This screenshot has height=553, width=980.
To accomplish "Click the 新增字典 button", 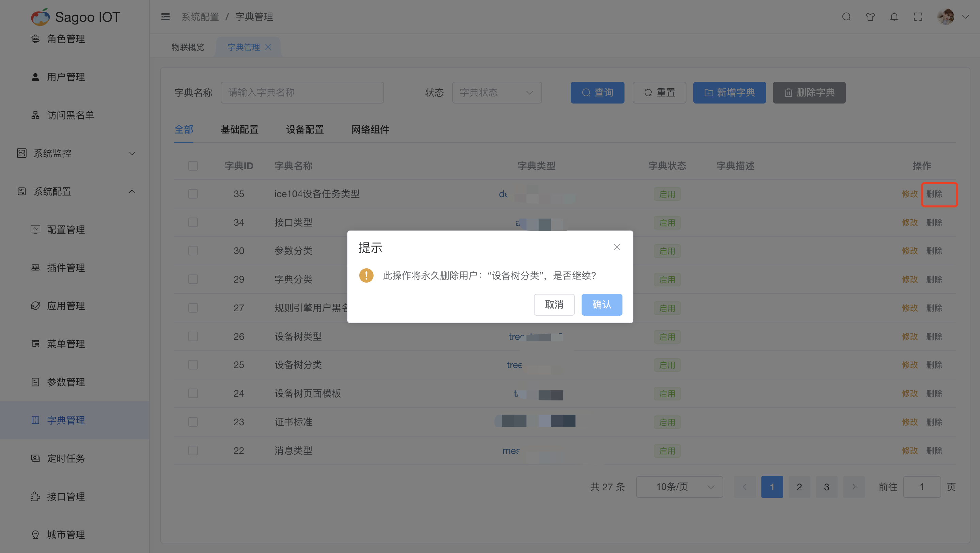I will click(729, 92).
